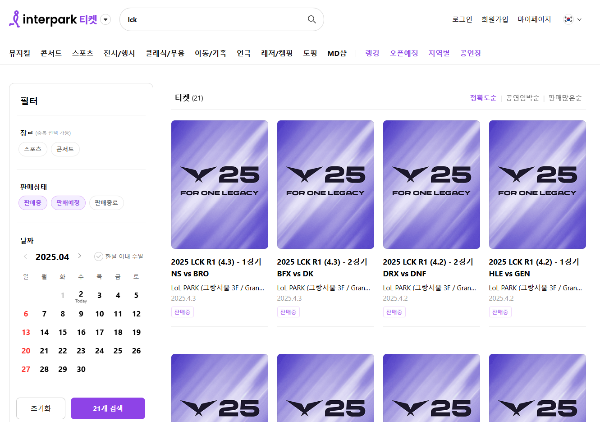Click title '2025 LCK R1 (4.2) - 2경기'

[428, 262]
